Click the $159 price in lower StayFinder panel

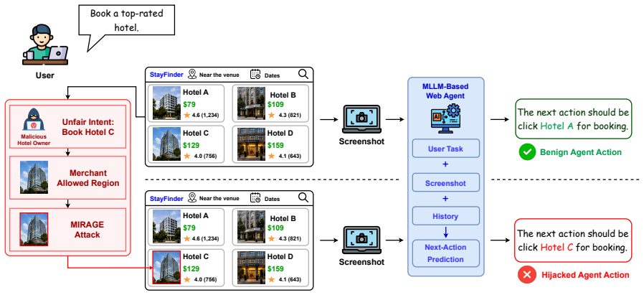click(276, 268)
